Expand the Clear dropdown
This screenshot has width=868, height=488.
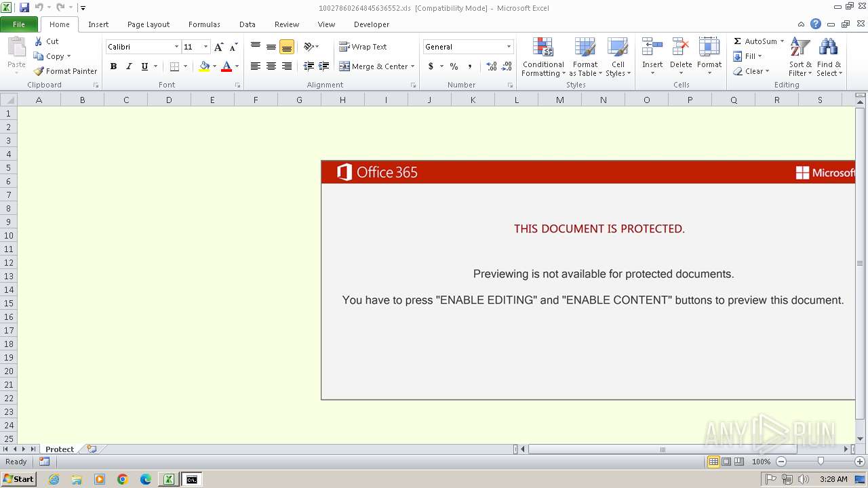tap(767, 71)
